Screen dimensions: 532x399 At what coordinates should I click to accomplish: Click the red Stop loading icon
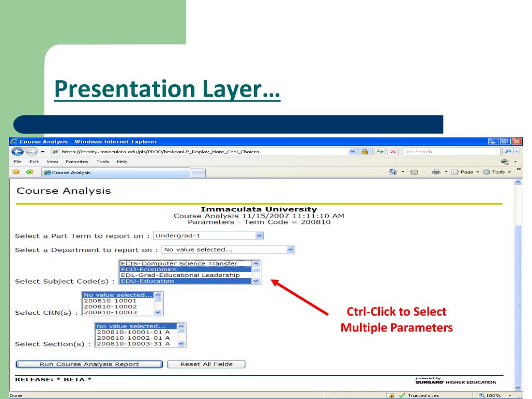(393, 152)
